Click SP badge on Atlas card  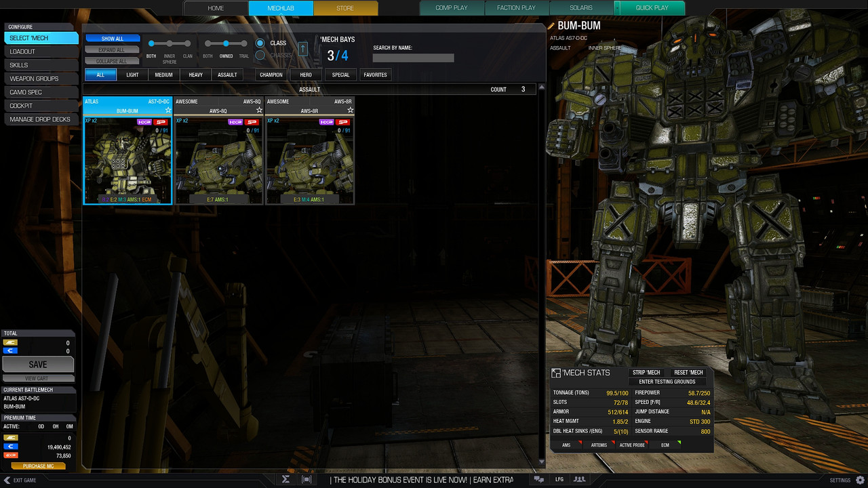coord(161,122)
